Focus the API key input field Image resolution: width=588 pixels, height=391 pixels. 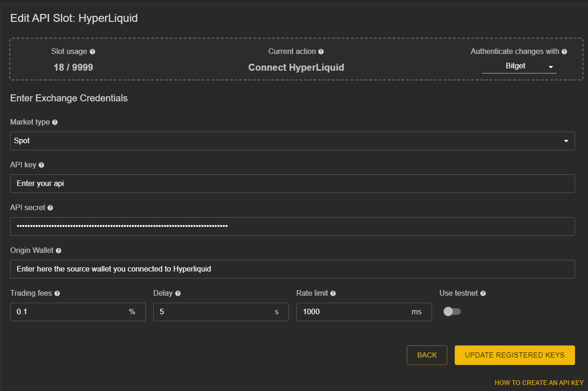pos(293,184)
